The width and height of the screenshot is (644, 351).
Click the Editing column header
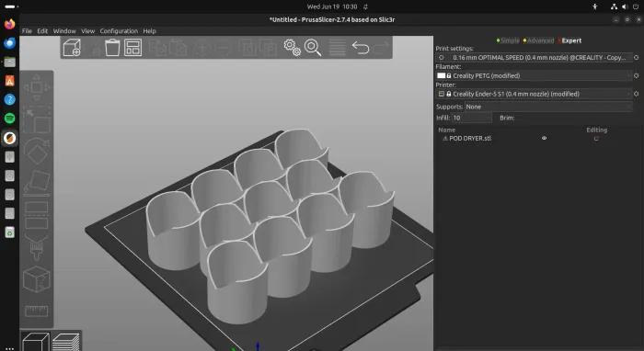[596, 130]
